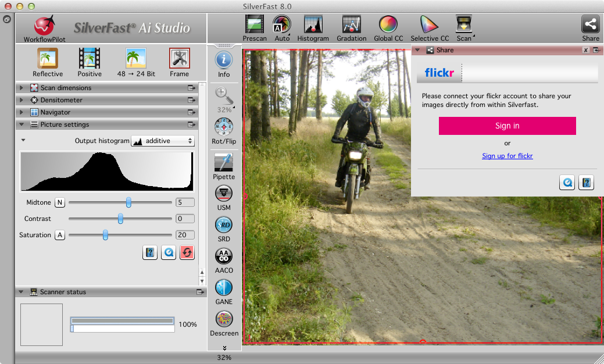Click the Rot/Flip tool icon
Image resolution: width=604 pixels, height=364 pixels.
click(224, 127)
